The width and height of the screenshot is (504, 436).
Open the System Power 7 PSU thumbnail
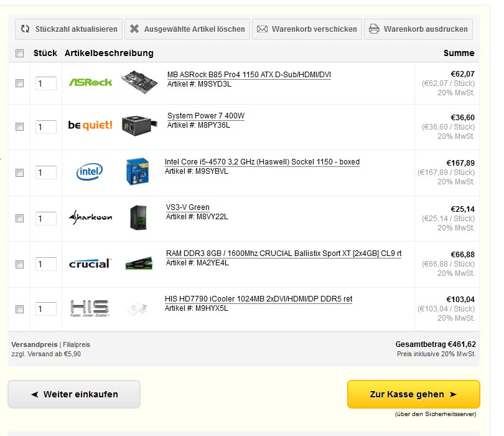point(139,126)
